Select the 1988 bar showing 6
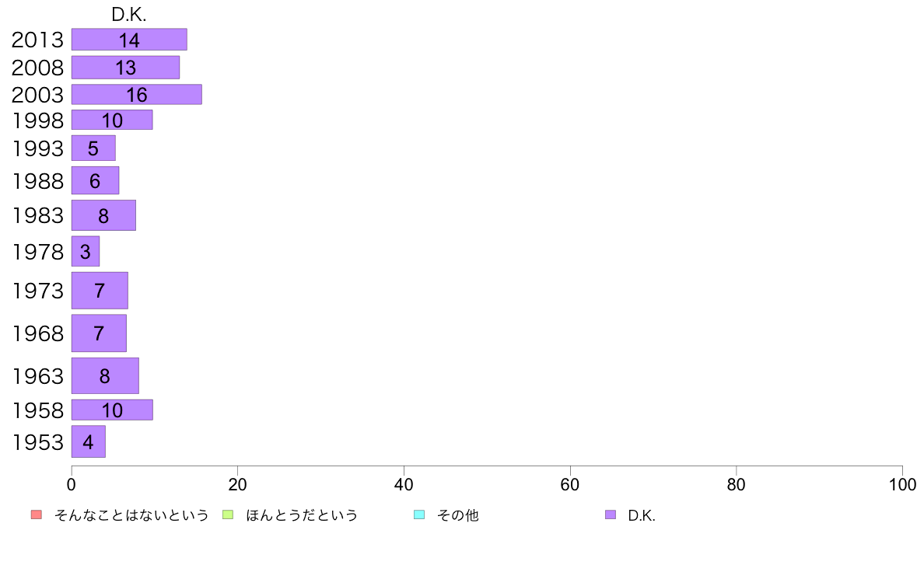 [x=95, y=180]
